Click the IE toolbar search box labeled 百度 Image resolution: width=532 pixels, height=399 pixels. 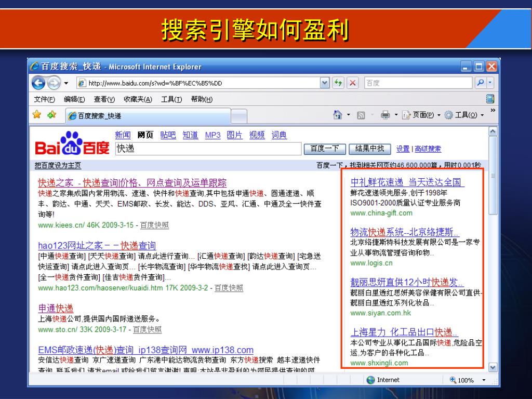(418, 83)
